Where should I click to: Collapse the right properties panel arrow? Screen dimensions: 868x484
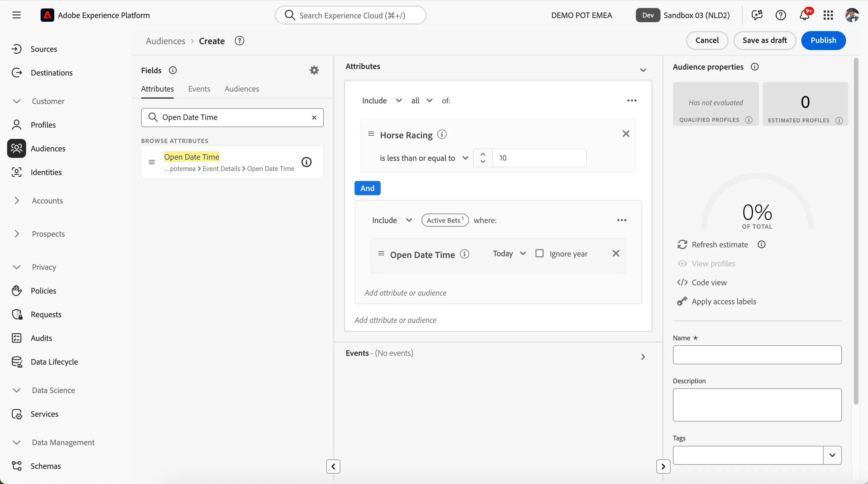(663, 467)
